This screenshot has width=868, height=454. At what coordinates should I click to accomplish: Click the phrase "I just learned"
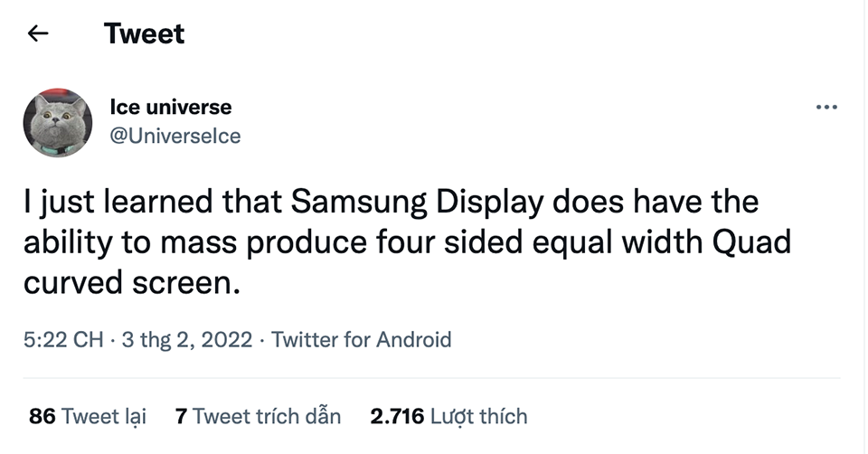[x=118, y=202]
